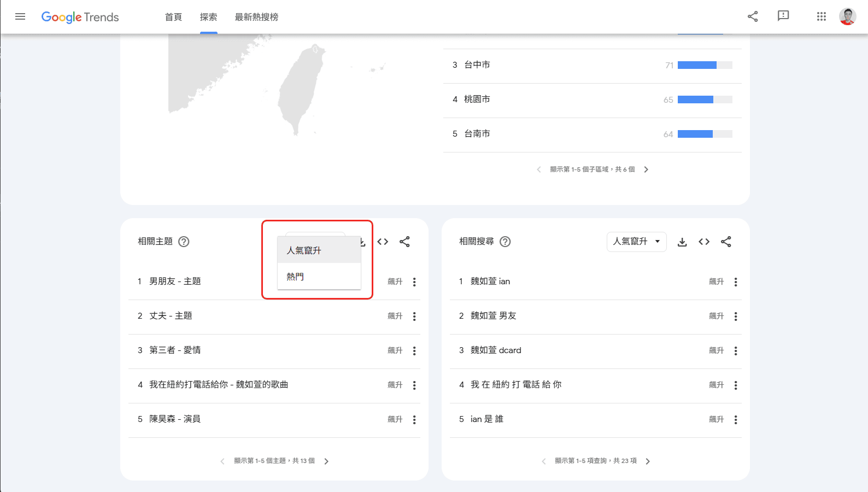This screenshot has height=492, width=868.
Task: Click the Google Trends logo
Action: click(80, 17)
